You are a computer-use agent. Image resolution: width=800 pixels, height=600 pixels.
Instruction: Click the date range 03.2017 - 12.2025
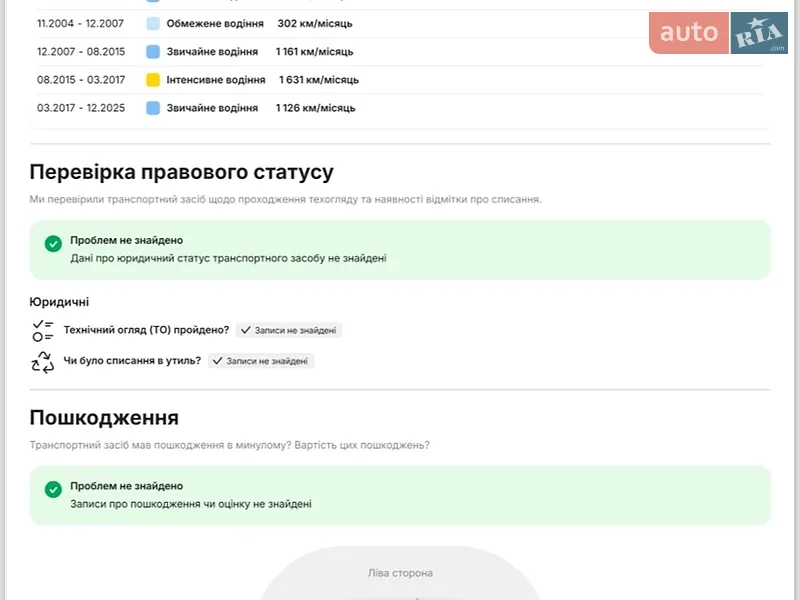click(81, 108)
